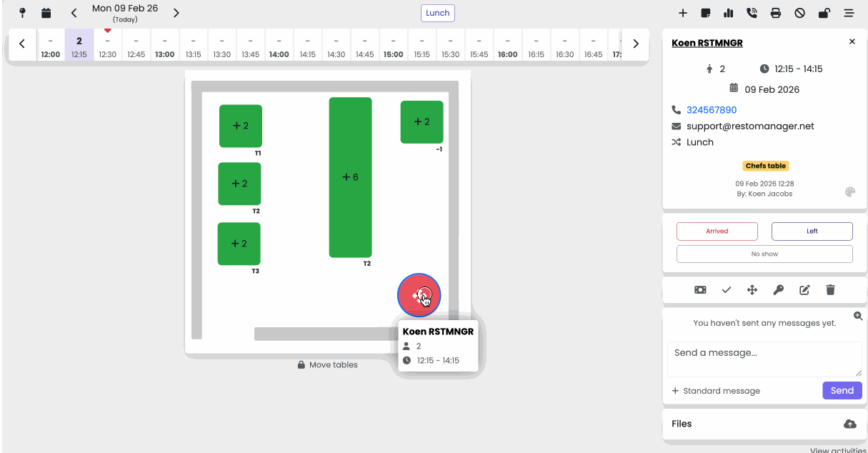868x453 pixels.
Task: Click the Send a message text field
Action: (764, 359)
